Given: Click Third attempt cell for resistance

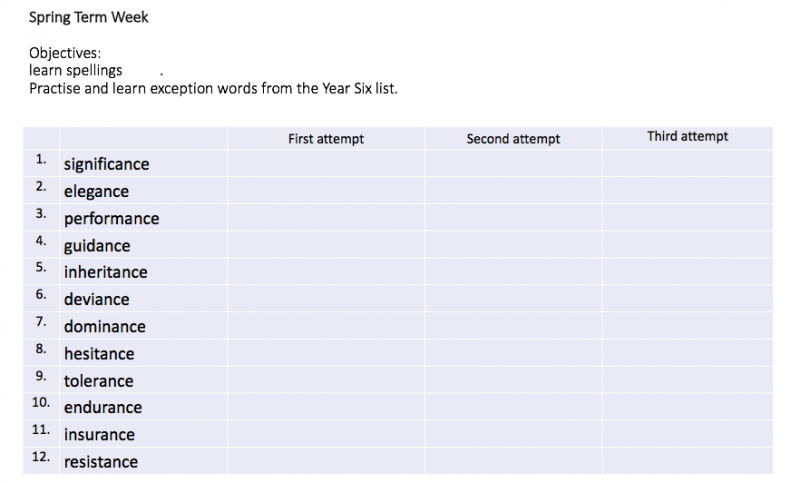Looking at the screenshot, I should (687, 461).
